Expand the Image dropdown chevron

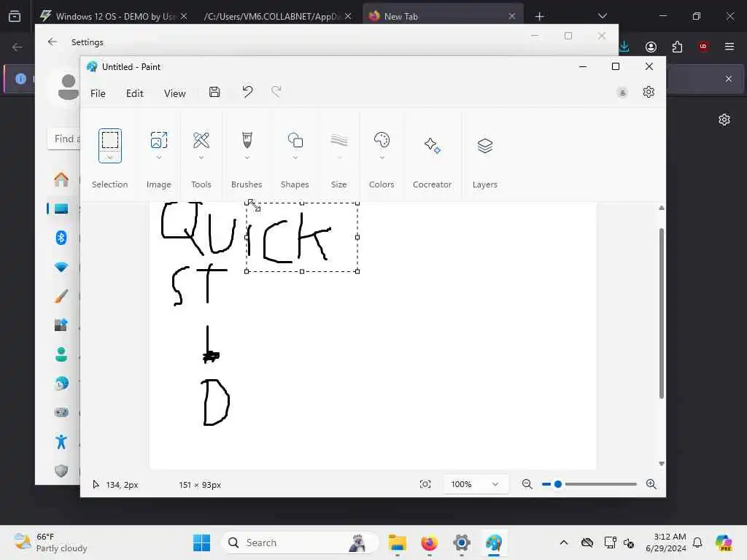click(158, 157)
